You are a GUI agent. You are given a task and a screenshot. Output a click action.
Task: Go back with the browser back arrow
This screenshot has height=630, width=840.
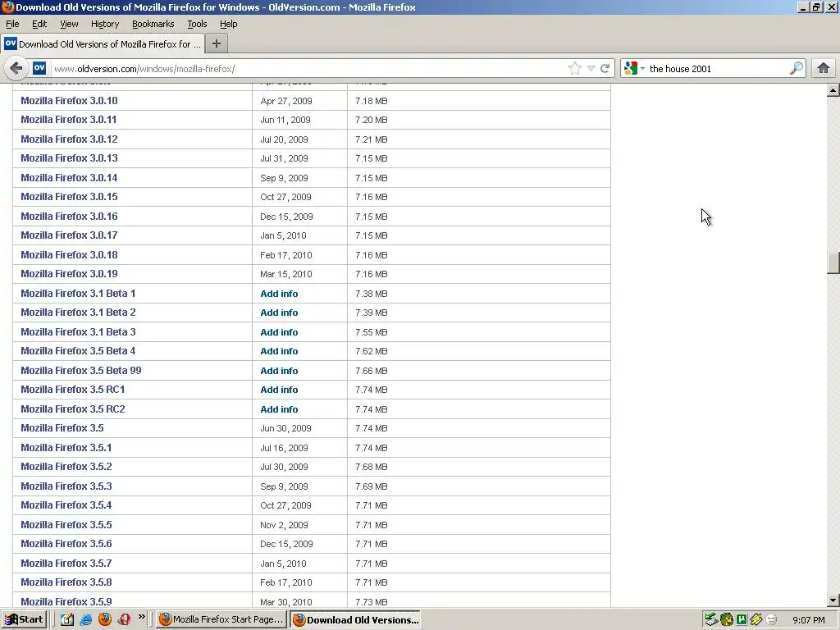click(16, 69)
